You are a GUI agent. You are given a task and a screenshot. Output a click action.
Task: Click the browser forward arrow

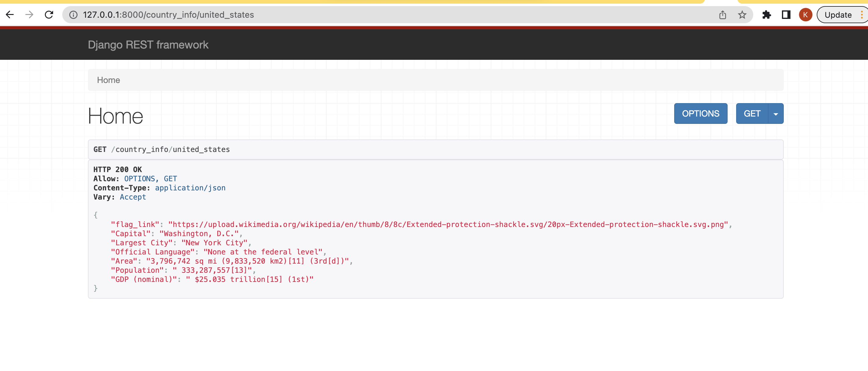(29, 14)
